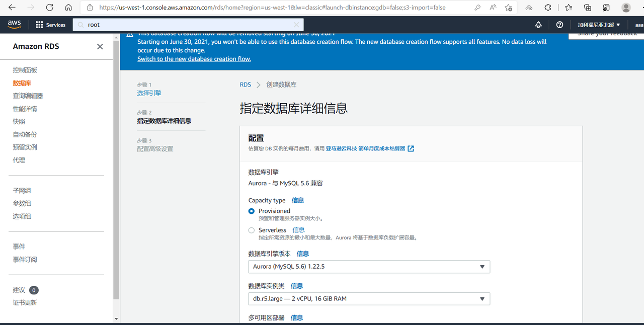Open the region selector 加利福尼亚北部
Viewport: 644px width, 325px height.
coord(599,25)
